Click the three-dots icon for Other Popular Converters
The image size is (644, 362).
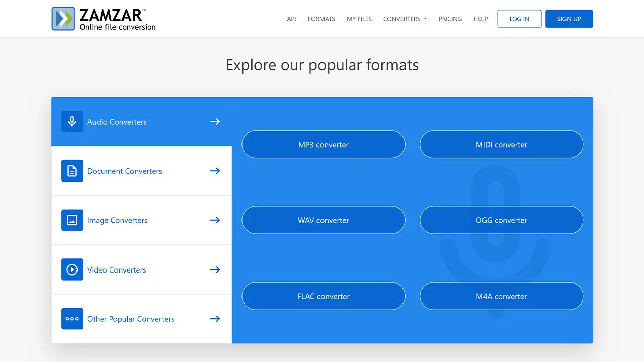coord(72,319)
